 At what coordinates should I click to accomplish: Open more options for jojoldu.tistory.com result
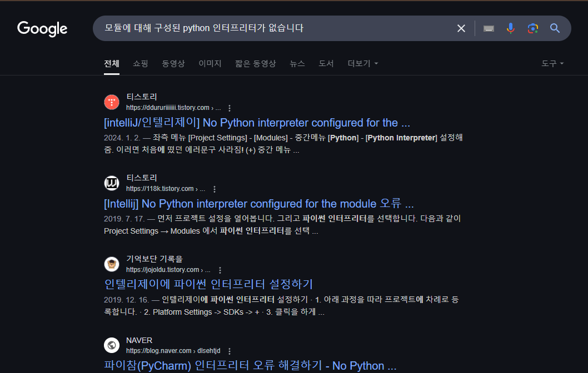tap(220, 270)
